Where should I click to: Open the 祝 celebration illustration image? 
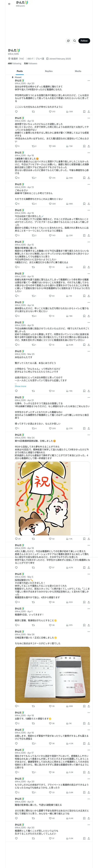(x=52, y=498)
